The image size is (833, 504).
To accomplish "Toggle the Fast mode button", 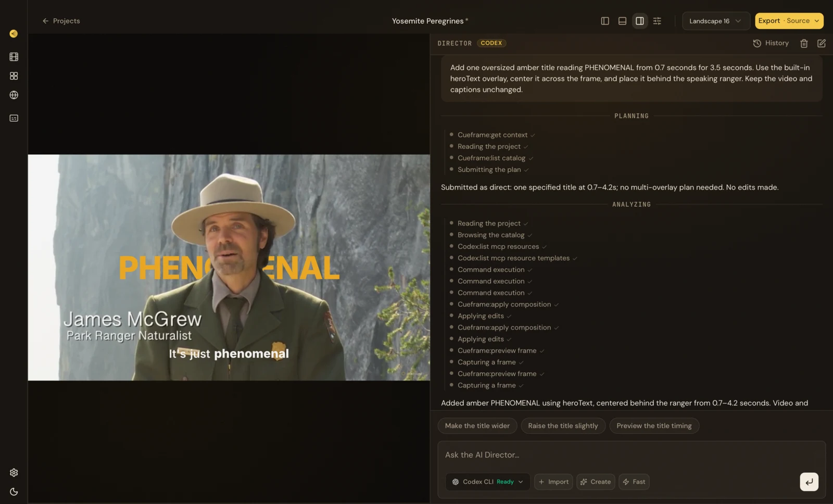I will [x=634, y=482].
